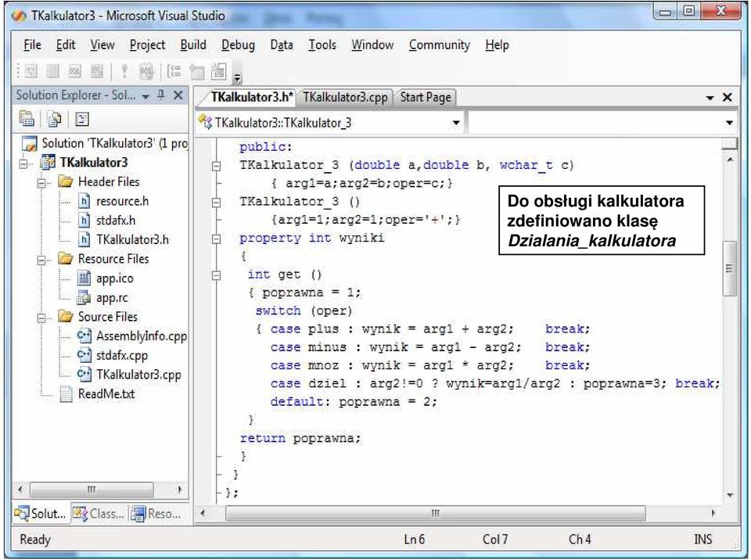Open Solution Explorer window position dropdown arrow
Screen dimensions: 751x560
pos(146,96)
